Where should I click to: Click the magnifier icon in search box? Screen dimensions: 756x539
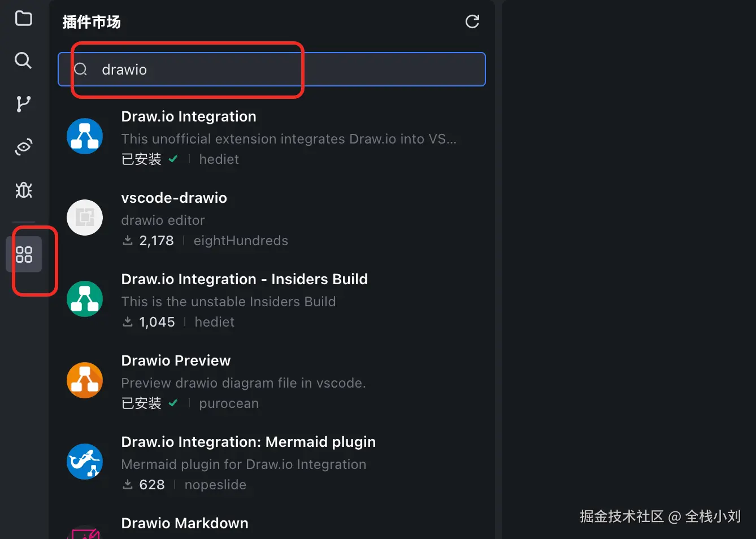(x=81, y=69)
